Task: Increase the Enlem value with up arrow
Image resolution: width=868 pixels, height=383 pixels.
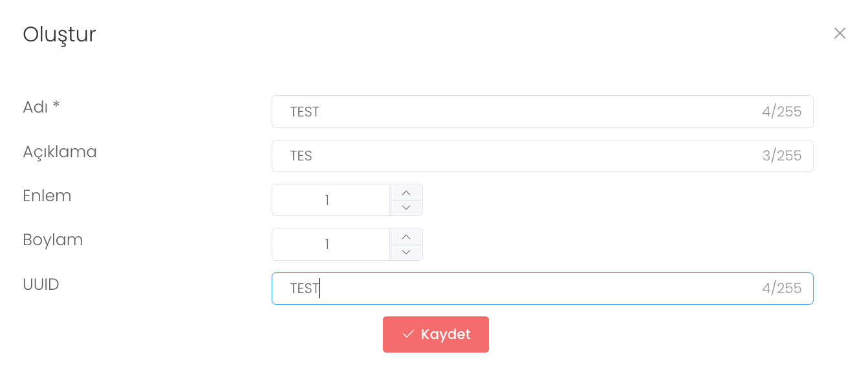Action: [x=406, y=193]
